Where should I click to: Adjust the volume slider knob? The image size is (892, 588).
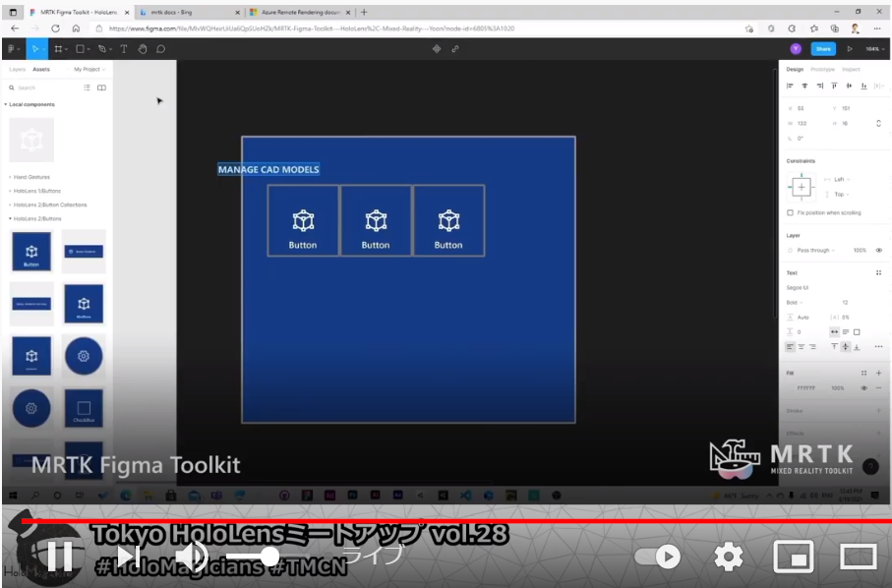point(269,557)
